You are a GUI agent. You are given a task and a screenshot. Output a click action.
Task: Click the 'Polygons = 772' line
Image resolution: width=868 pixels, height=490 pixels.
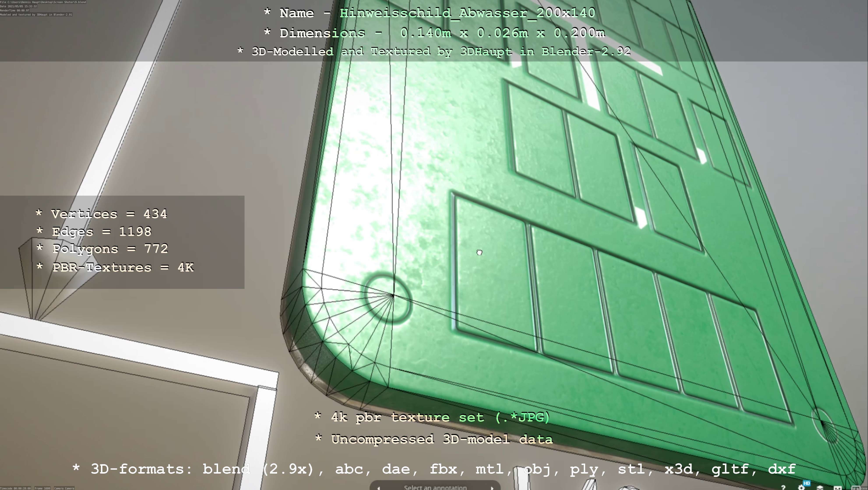(x=102, y=249)
